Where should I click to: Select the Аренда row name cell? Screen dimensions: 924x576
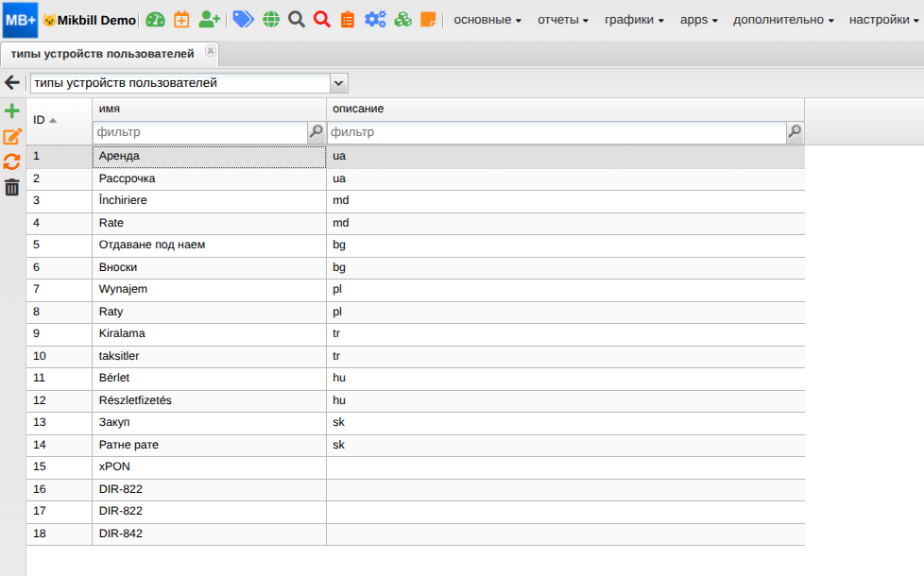(209, 156)
